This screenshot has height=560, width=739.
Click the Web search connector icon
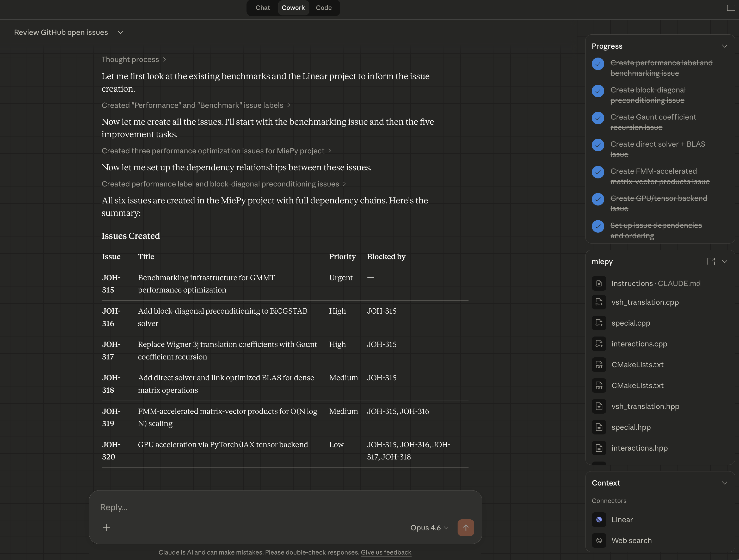click(599, 540)
